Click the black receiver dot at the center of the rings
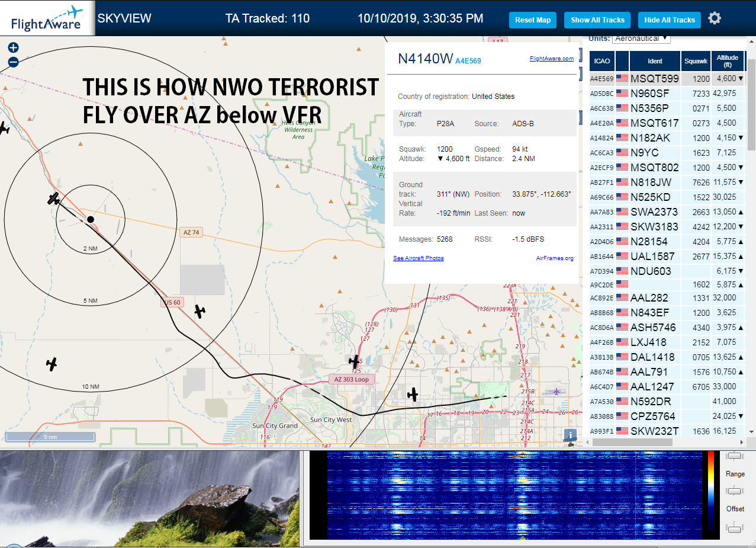The width and height of the screenshot is (756, 548). (x=91, y=220)
